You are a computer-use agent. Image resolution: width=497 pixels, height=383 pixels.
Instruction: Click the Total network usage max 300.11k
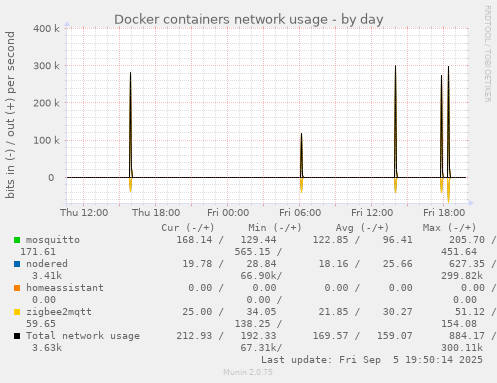click(462, 348)
